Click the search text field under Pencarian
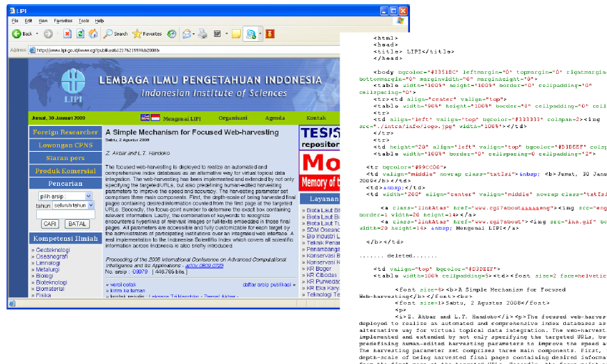 (65, 214)
